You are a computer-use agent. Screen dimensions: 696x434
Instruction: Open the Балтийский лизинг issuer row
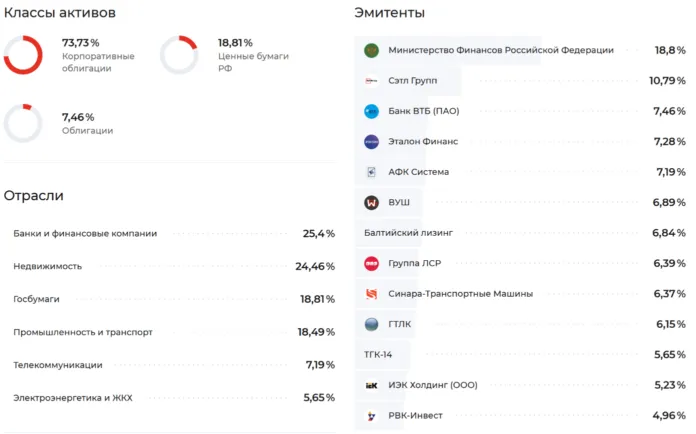click(520, 233)
